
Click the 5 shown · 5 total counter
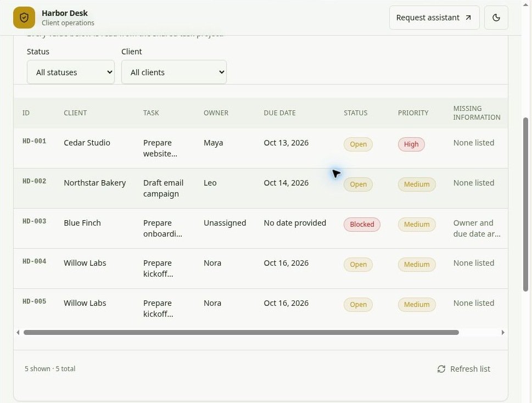tap(50, 369)
